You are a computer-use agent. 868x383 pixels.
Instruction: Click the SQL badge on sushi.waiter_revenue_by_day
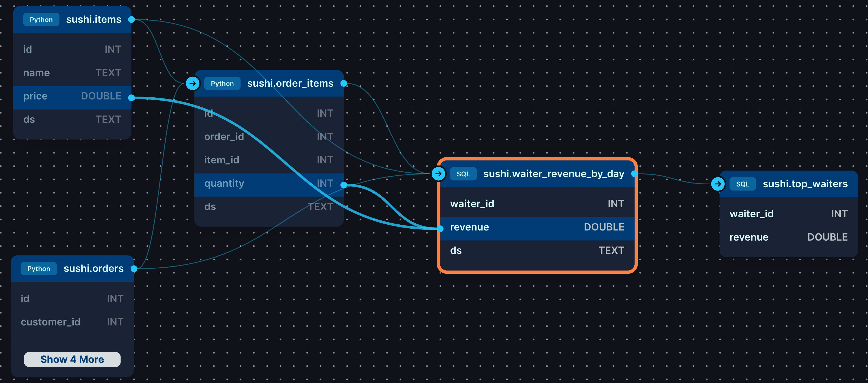(x=463, y=174)
